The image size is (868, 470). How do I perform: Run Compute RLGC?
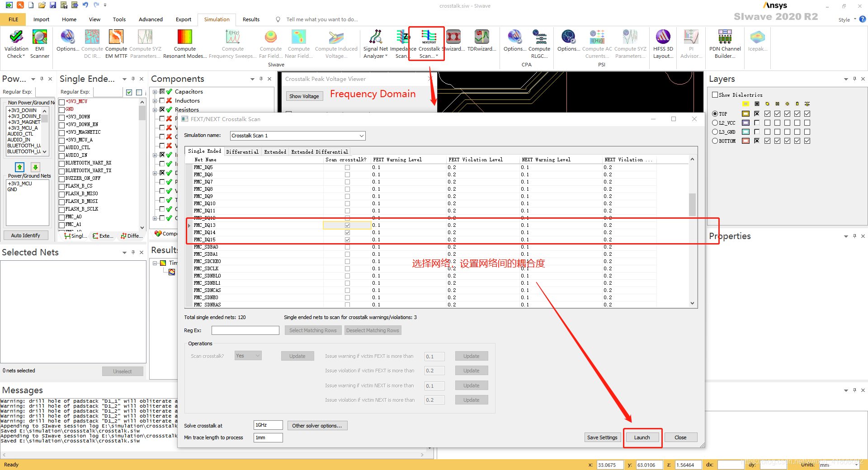[539, 44]
